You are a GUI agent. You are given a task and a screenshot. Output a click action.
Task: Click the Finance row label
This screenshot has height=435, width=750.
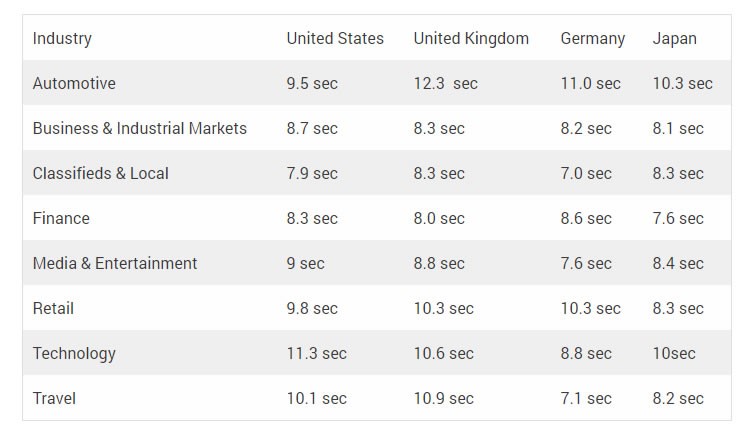(61, 218)
